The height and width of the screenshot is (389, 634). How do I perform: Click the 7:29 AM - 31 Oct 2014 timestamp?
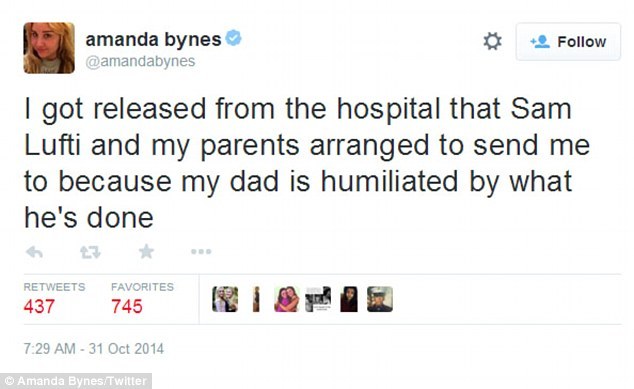(x=93, y=349)
